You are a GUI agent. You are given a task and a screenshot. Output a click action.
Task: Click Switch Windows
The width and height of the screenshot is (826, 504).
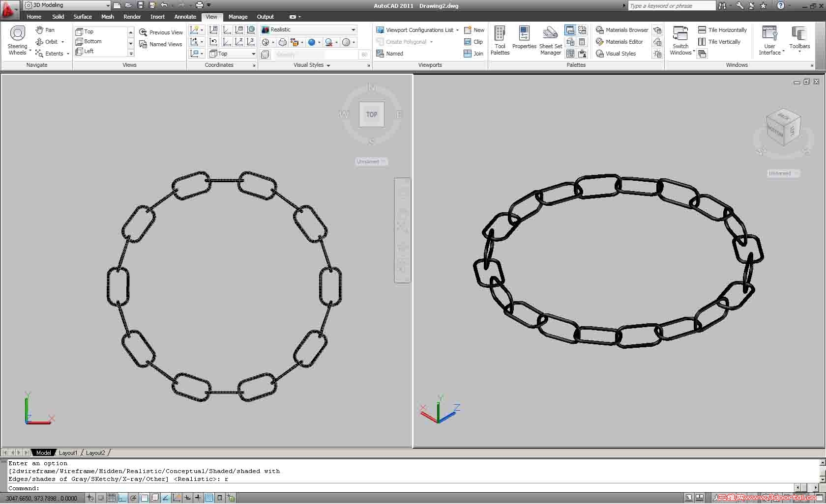click(x=681, y=40)
